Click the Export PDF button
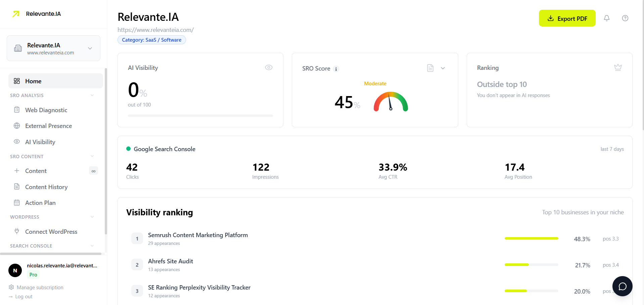The width and height of the screenshot is (644, 305). point(567,18)
